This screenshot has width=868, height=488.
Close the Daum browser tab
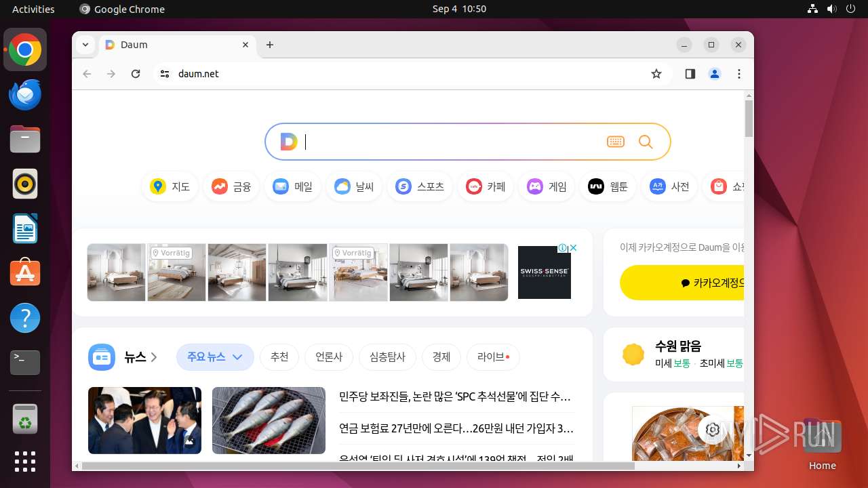pyautogui.click(x=245, y=45)
